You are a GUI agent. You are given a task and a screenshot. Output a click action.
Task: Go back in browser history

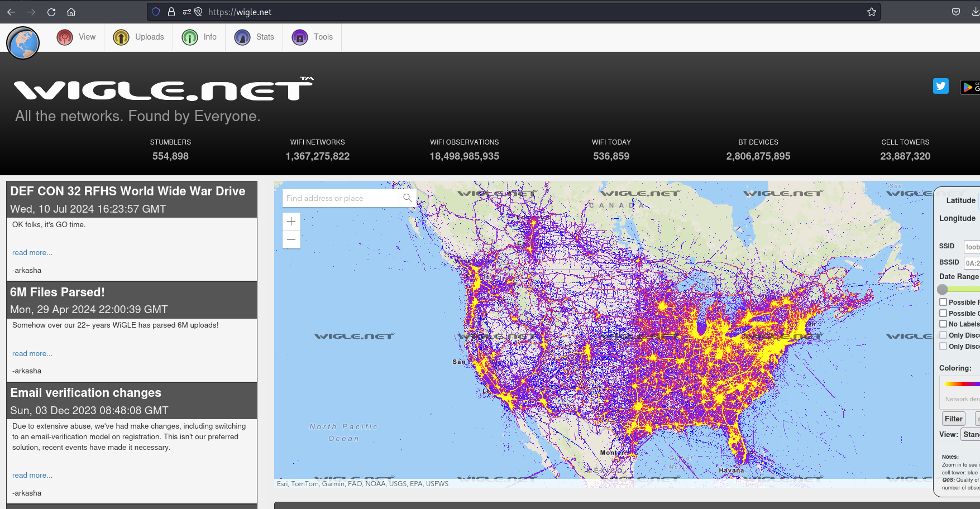coord(11,12)
